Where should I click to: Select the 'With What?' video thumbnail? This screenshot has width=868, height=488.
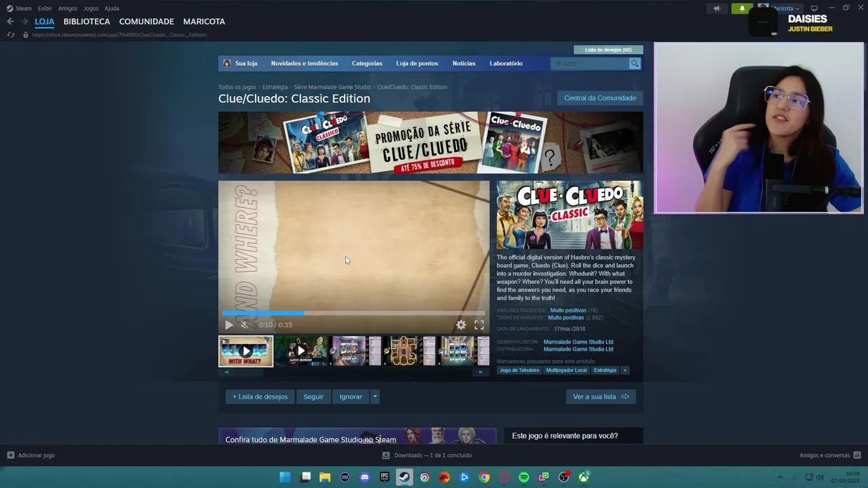tap(246, 351)
